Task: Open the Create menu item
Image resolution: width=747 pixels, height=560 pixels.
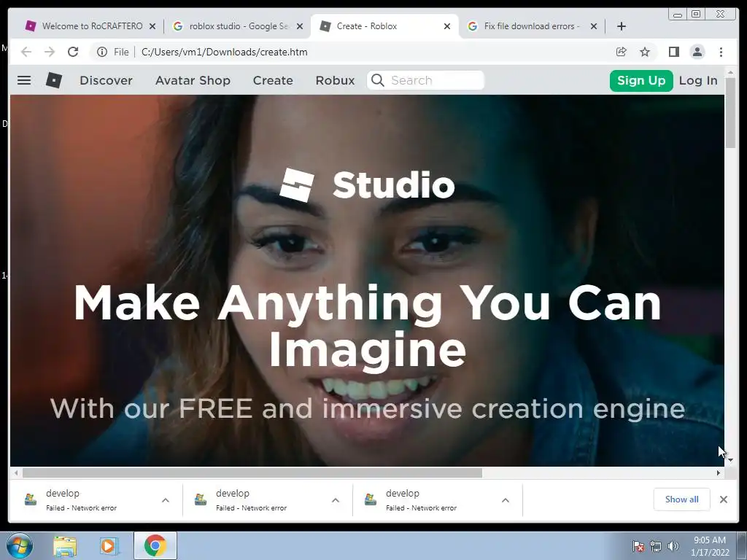Action: [x=273, y=80]
